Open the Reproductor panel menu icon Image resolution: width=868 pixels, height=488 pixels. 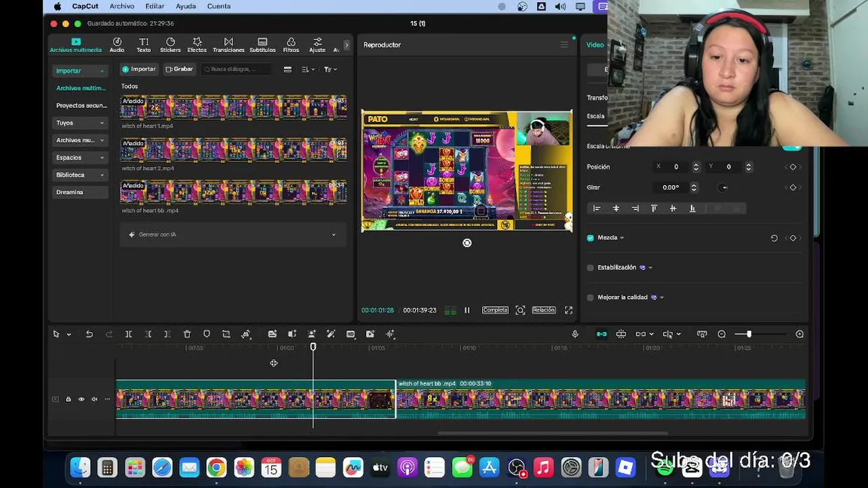[564, 45]
